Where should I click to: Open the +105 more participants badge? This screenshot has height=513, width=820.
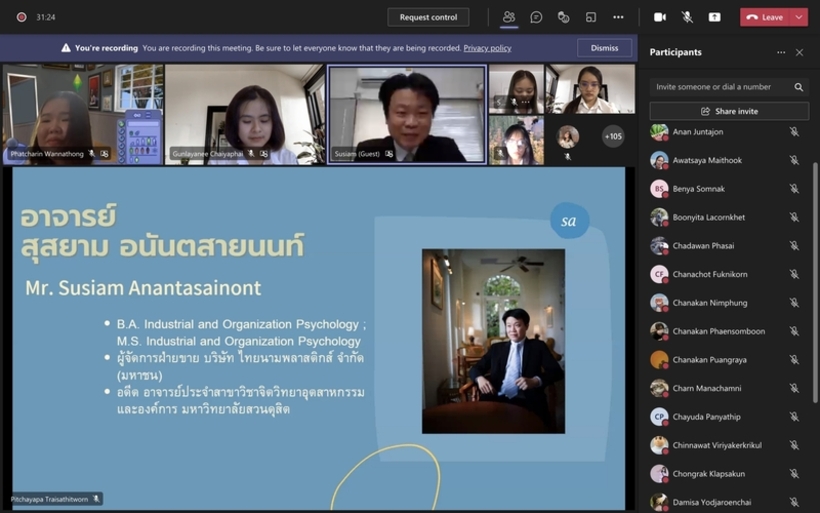tap(613, 136)
